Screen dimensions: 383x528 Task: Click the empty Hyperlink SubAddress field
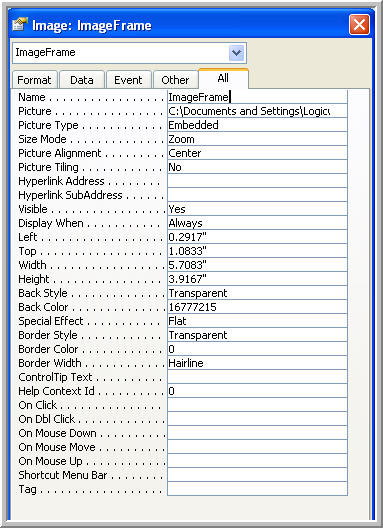pyautogui.click(x=257, y=195)
